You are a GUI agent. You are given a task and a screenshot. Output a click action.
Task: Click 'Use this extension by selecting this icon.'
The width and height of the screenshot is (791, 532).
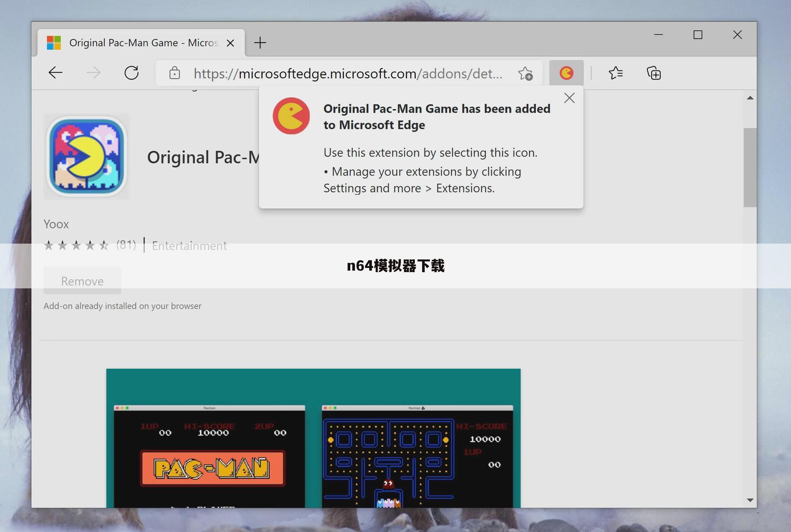tap(430, 152)
